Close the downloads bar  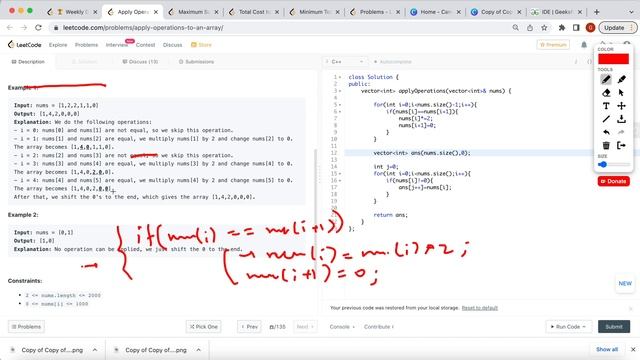point(633,349)
